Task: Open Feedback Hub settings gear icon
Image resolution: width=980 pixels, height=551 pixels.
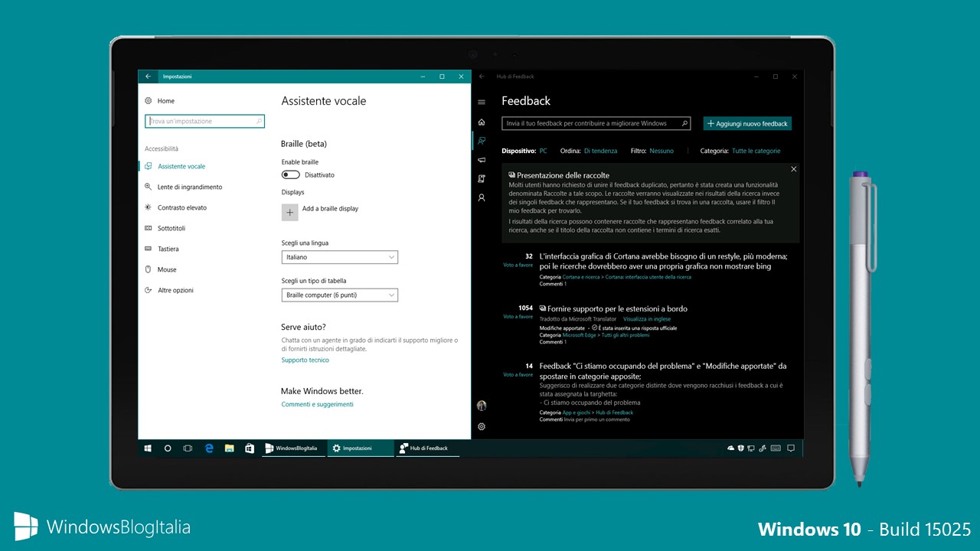Action: [x=482, y=426]
